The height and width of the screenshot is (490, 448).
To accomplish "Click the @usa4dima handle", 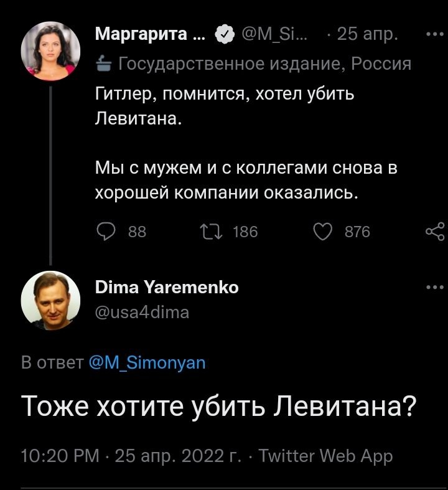I will pyautogui.click(x=141, y=313).
